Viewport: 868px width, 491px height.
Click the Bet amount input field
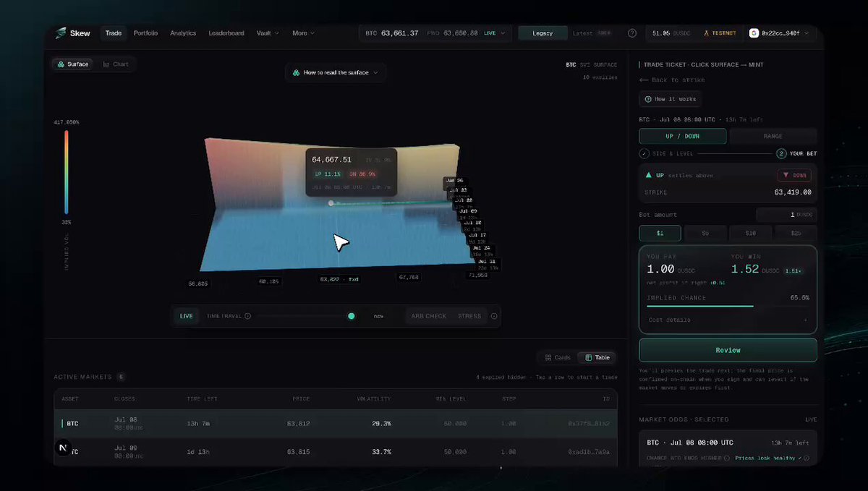(786, 215)
